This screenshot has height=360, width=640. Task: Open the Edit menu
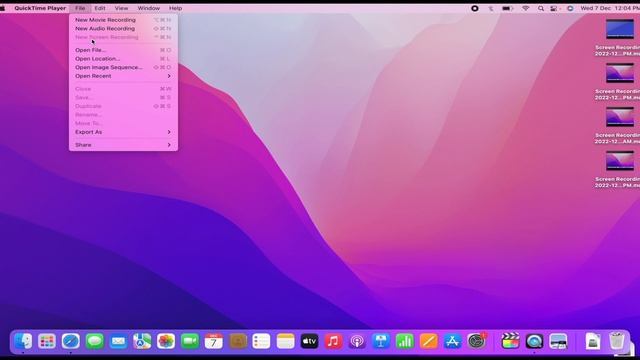pyautogui.click(x=100, y=8)
